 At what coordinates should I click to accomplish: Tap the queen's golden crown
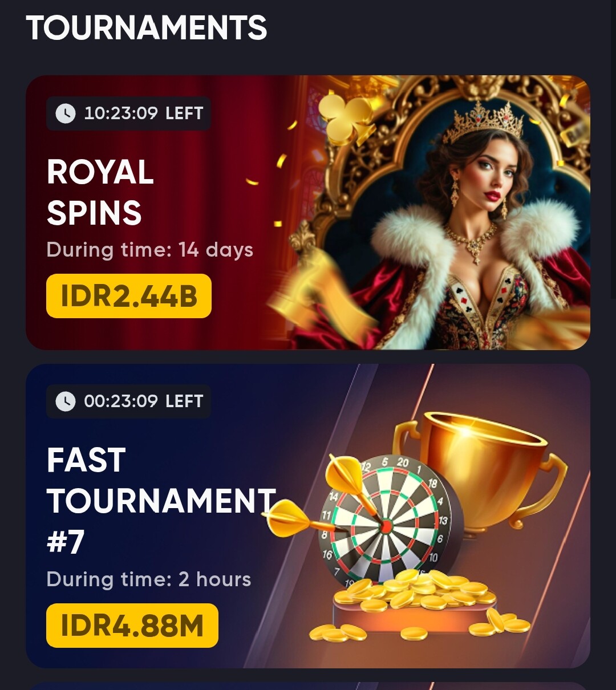pos(484,121)
